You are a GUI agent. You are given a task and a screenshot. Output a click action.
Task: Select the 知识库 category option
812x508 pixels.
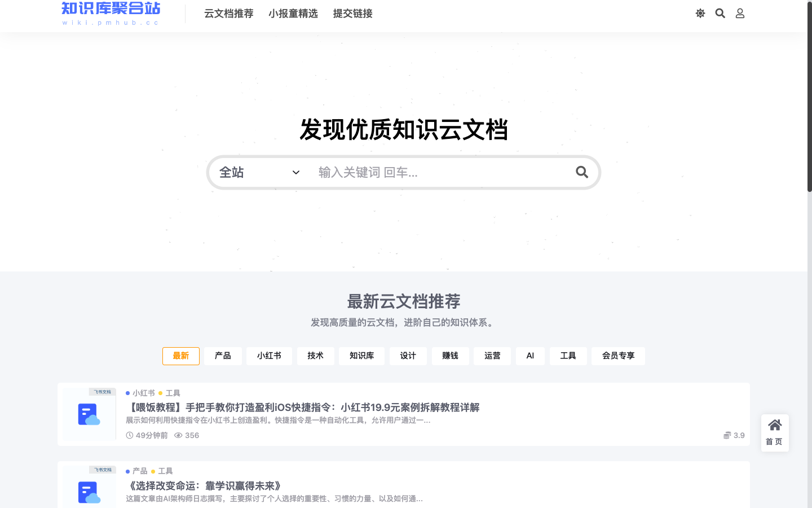(x=361, y=356)
